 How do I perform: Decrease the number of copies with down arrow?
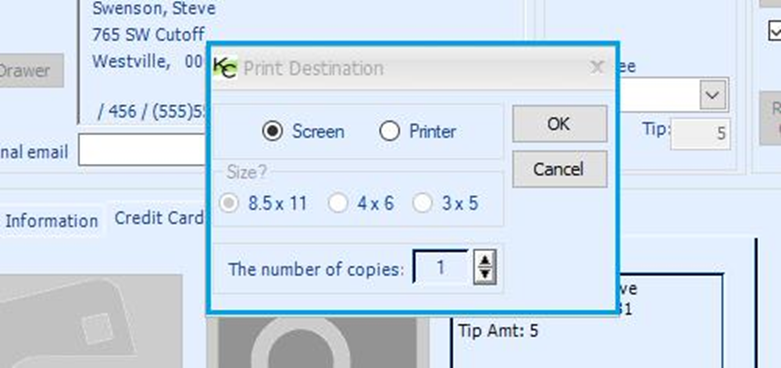(485, 275)
